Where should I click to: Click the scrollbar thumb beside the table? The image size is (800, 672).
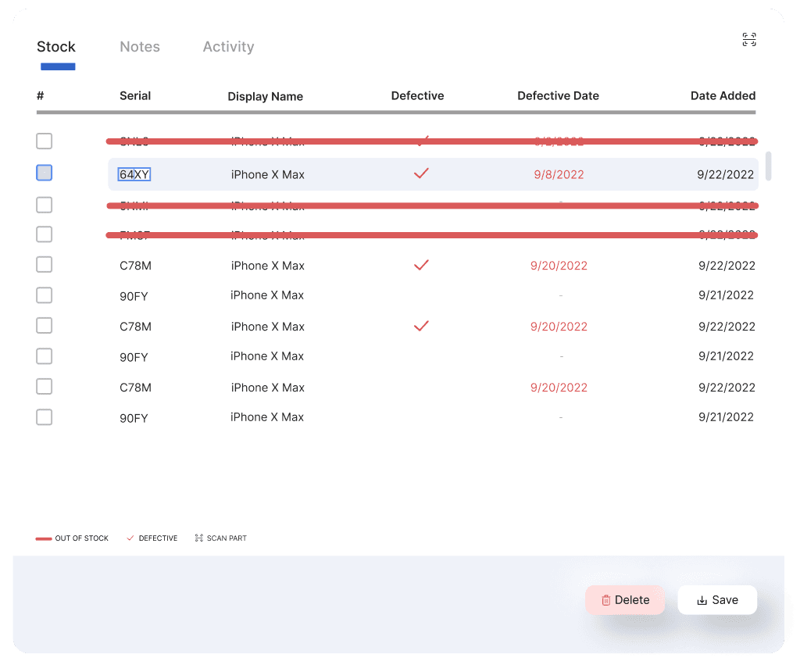[x=769, y=166]
